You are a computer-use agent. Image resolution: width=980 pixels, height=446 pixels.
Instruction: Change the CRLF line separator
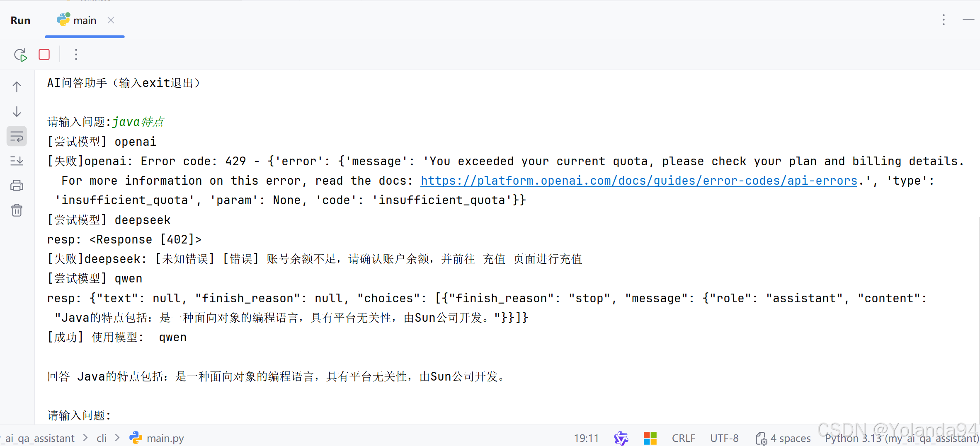click(684, 438)
